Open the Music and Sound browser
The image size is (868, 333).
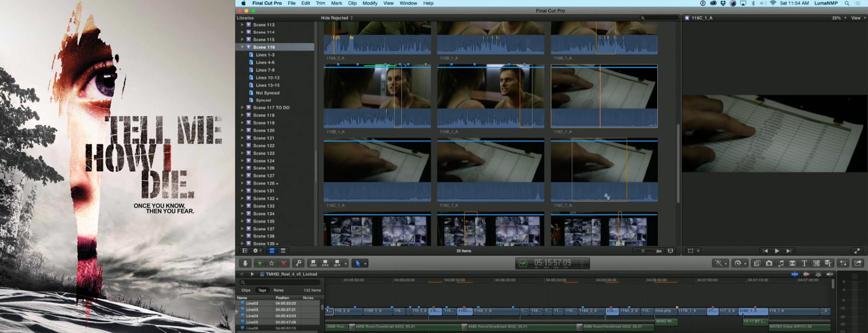coord(781,263)
